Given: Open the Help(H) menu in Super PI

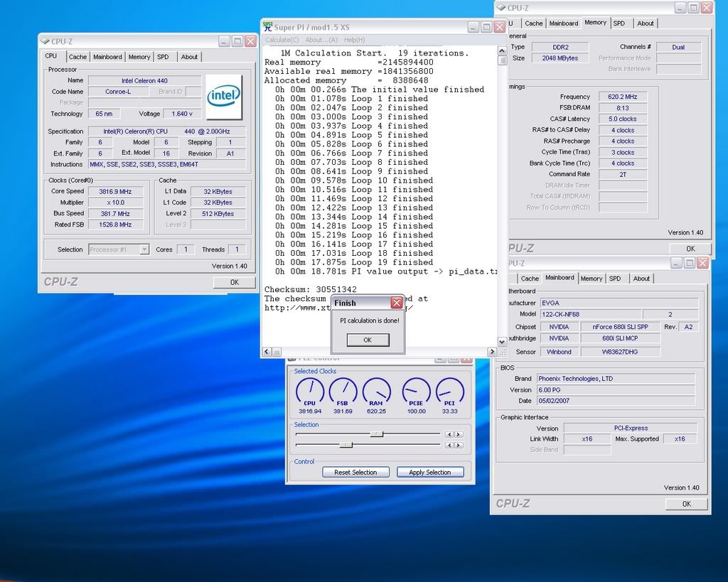Looking at the screenshot, I should point(354,40).
